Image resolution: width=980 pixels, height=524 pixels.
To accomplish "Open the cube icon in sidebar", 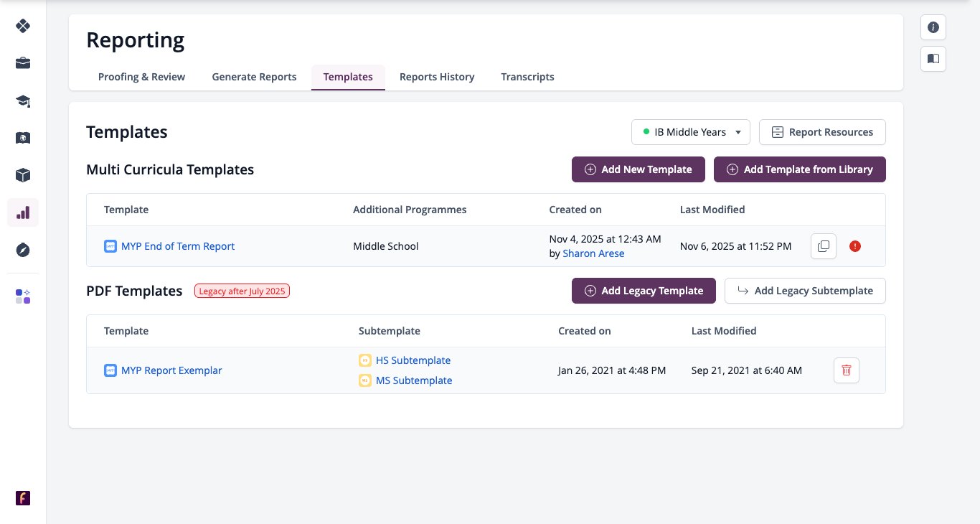I will coord(23,175).
